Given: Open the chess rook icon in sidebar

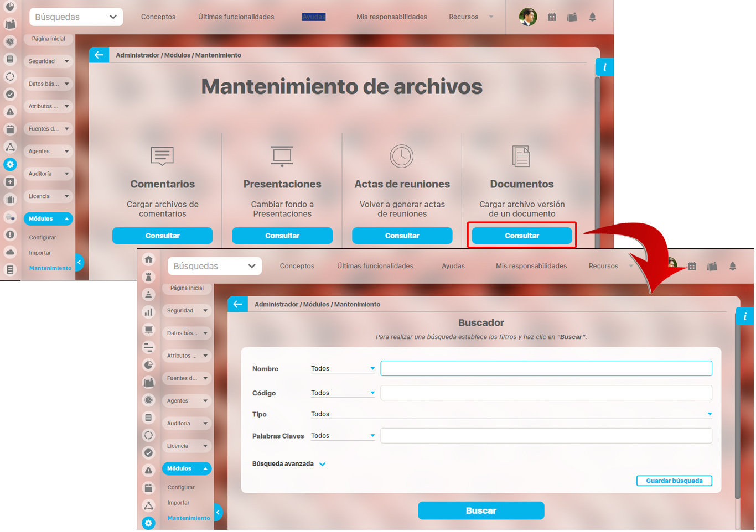Looking at the screenshot, I should click(148, 277).
